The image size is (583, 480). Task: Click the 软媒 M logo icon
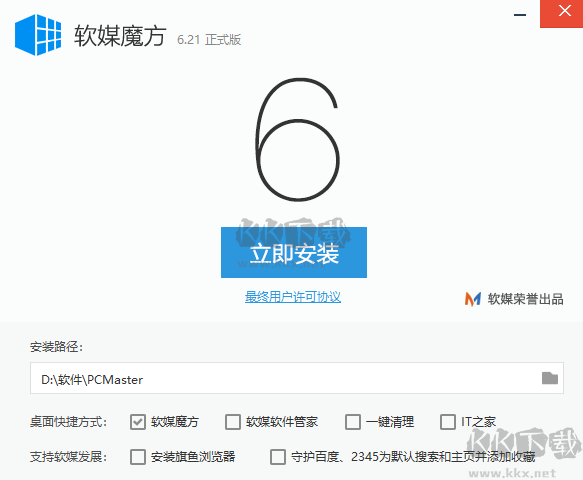pyautogui.click(x=473, y=299)
